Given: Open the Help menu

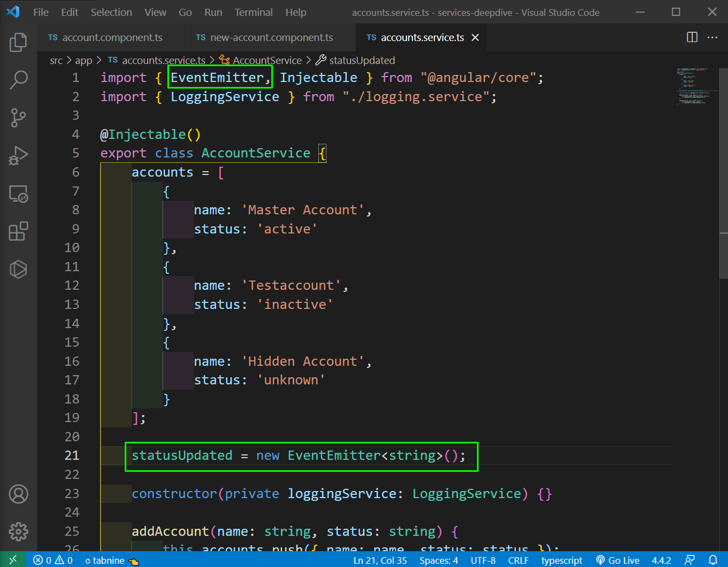Looking at the screenshot, I should (296, 12).
